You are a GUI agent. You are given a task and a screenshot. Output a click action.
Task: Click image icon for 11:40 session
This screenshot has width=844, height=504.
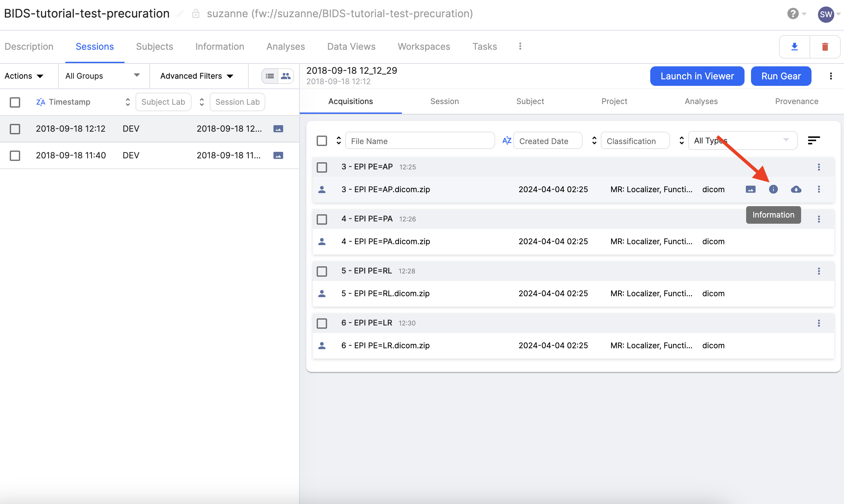[278, 155]
